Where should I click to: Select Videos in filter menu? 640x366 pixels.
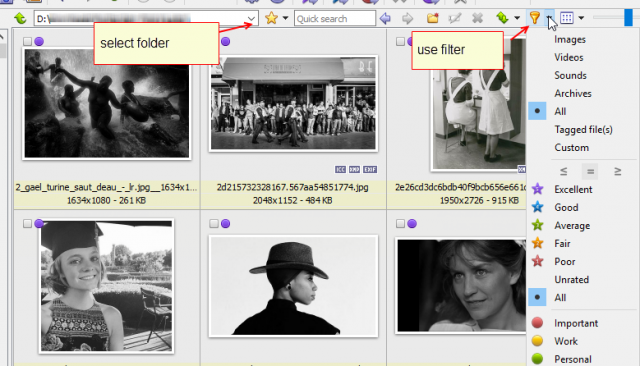click(x=569, y=58)
